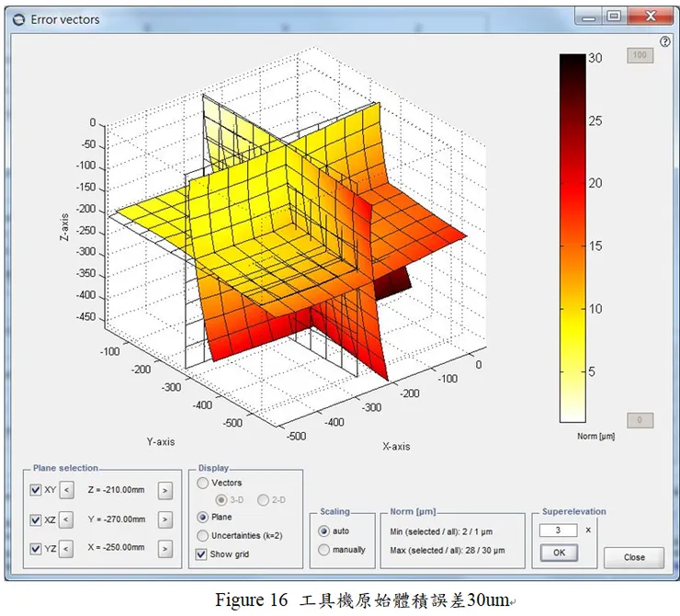This screenshot has height=616, width=680.
Task: Click the Error vectors window app icon
Action: [x=18, y=19]
